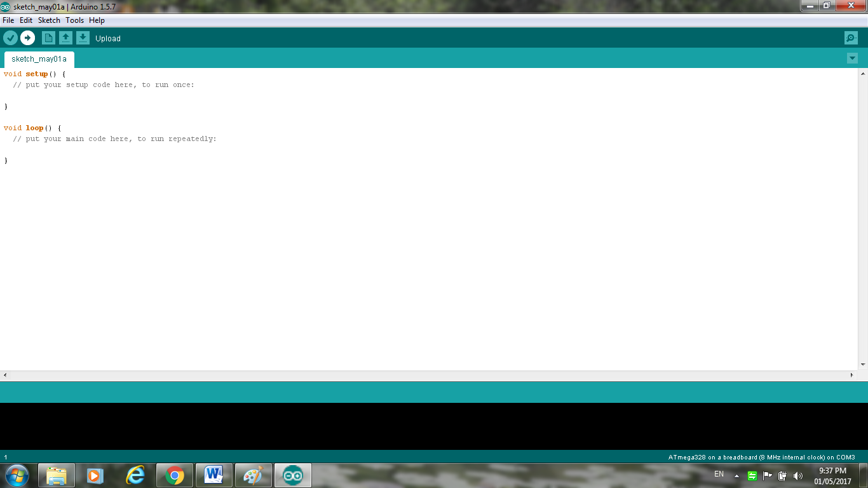The width and height of the screenshot is (868, 488).
Task: Launch Internet Explorer from the taskbar
Action: pos(135,475)
